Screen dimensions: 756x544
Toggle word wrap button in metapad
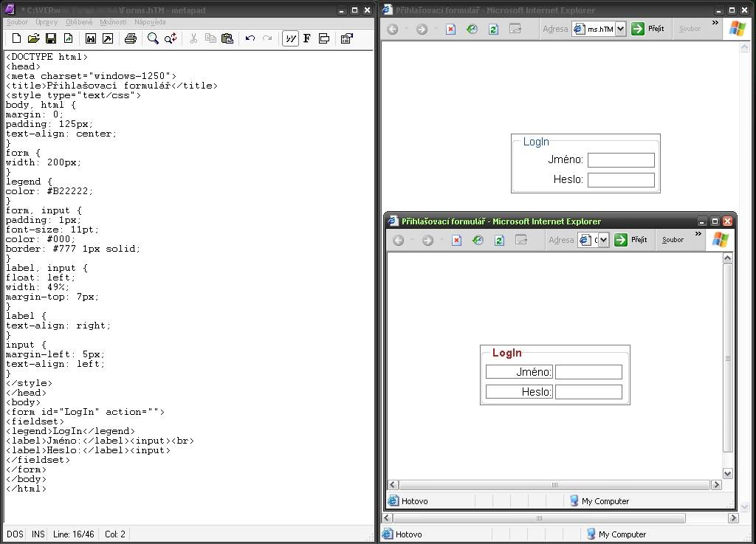290,38
